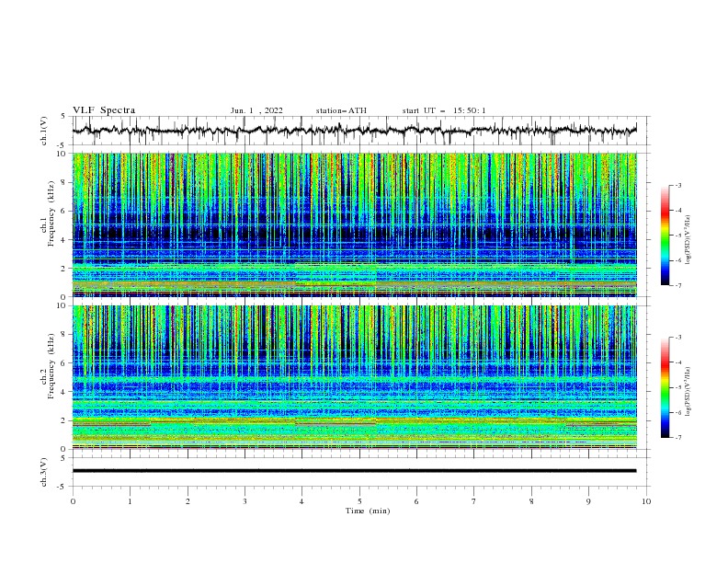The width and height of the screenshot is (728, 563).
Task: Click the "6" kHz tick on ch.2 frequency axis
Action: [x=63, y=363]
